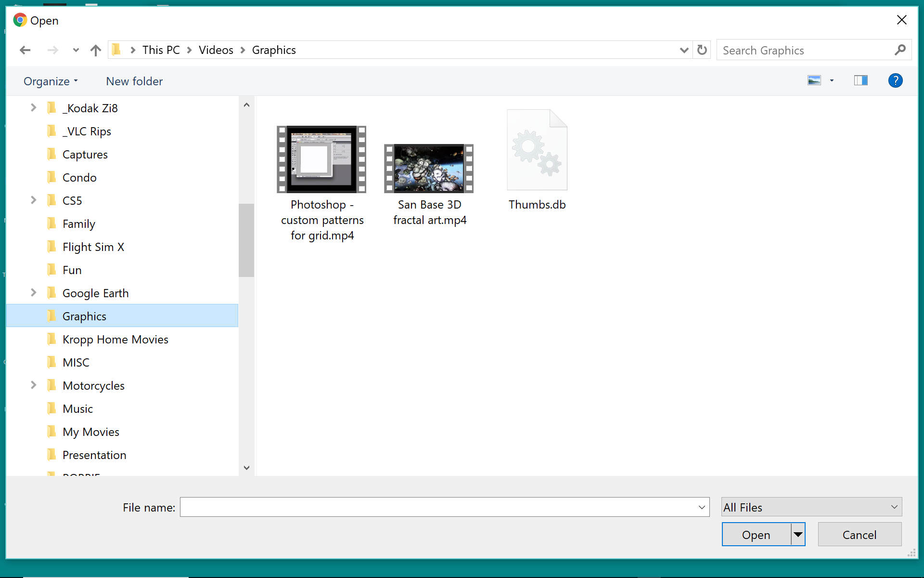Select Photoshop custom patterns video thumbnail

(321, 159)
